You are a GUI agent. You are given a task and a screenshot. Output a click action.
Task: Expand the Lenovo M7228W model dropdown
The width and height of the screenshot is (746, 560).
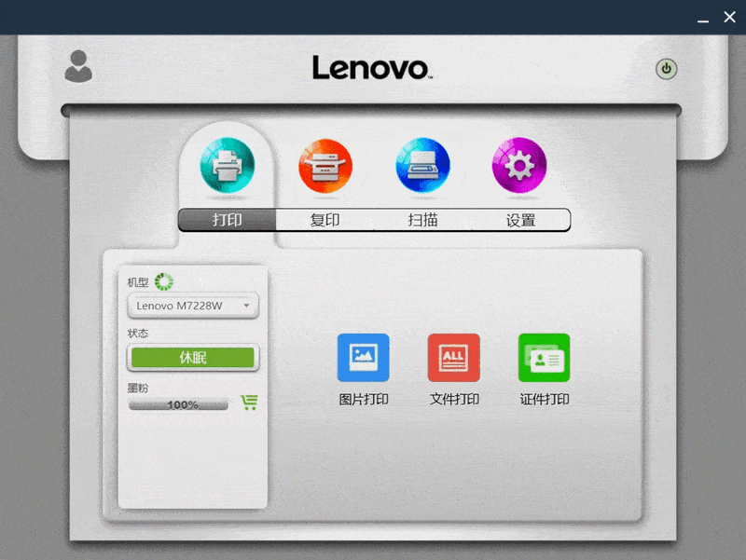(193, 306)
